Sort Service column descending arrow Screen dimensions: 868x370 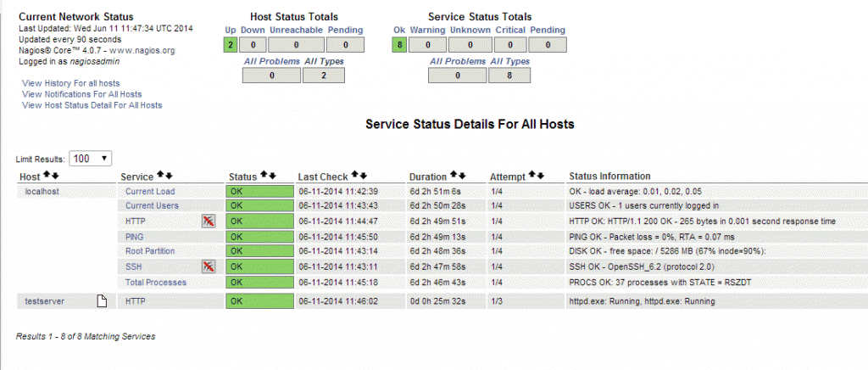[169, 176]
